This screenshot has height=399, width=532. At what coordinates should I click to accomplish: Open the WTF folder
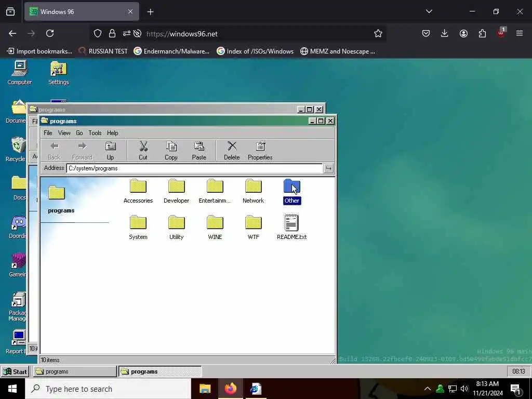[253, 228]
